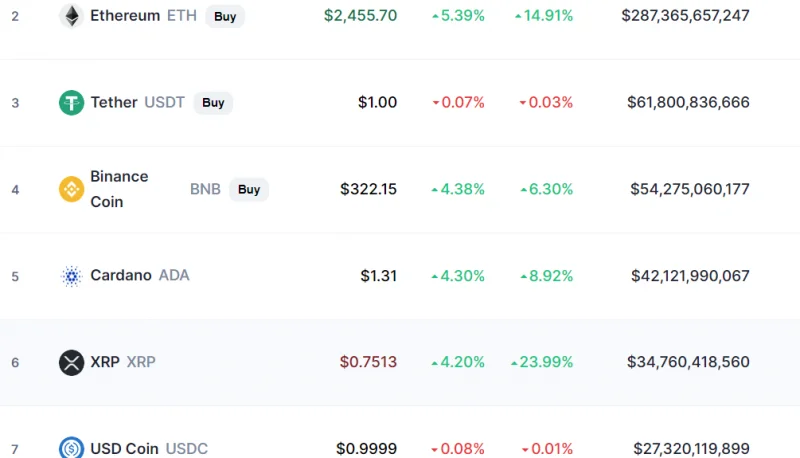Viewport: 800px width, 458px height.
Task: Click the XRP price $0.7513
Action: point(368,362)
